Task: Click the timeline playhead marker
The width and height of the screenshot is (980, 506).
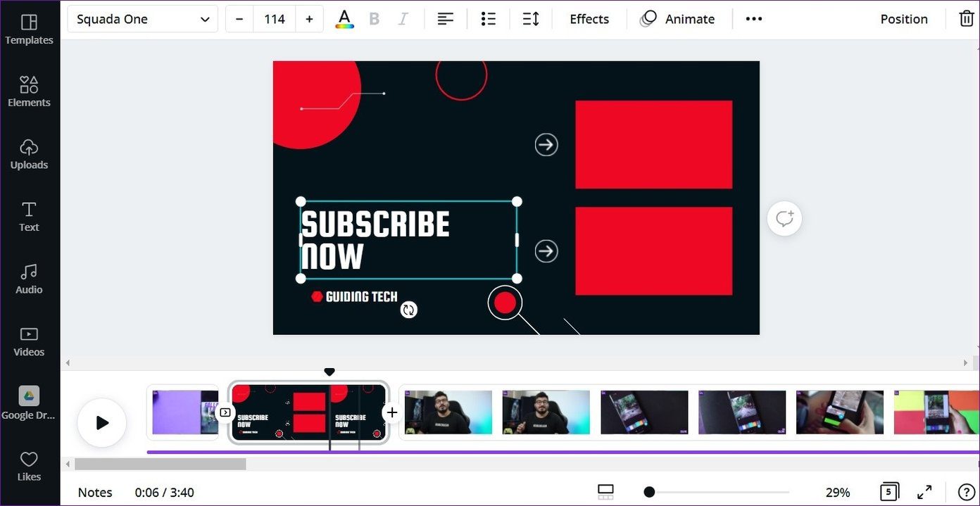Action: (329, 372)
